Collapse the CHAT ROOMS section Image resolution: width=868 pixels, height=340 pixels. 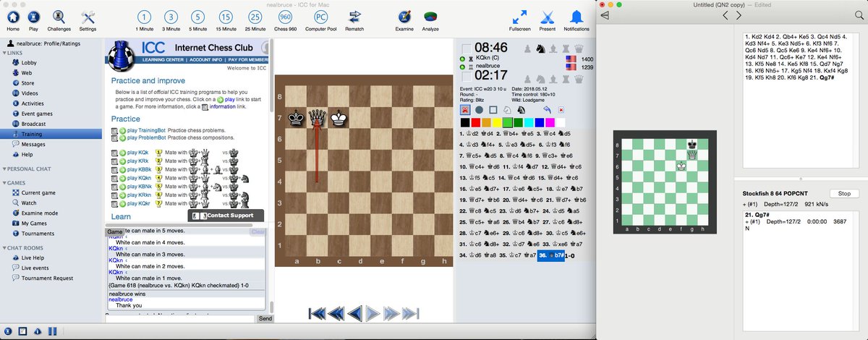pyautogui.click(x=4, y=248)
